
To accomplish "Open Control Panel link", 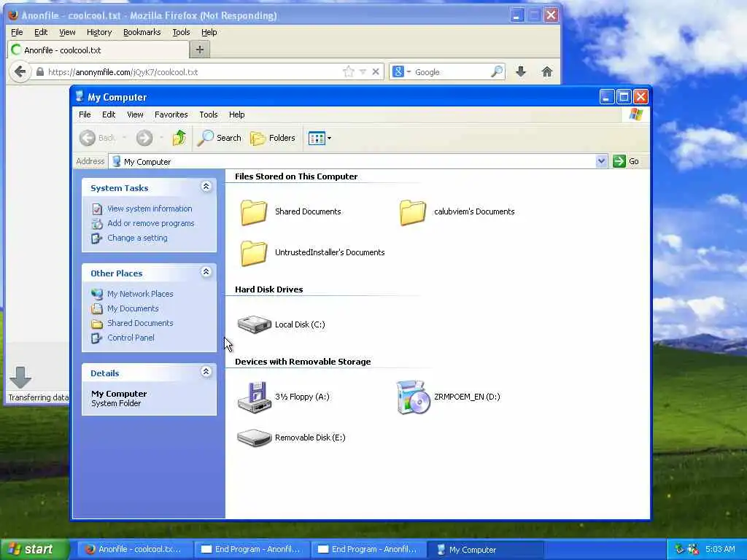I will point(131,338).
